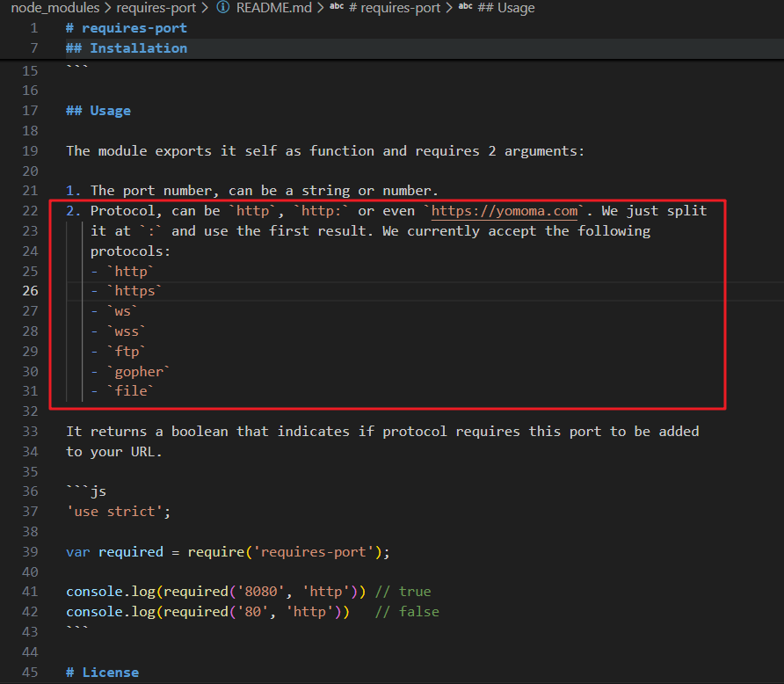
Task: Click the node_modules breadcrumb segment
Action: 55,8
